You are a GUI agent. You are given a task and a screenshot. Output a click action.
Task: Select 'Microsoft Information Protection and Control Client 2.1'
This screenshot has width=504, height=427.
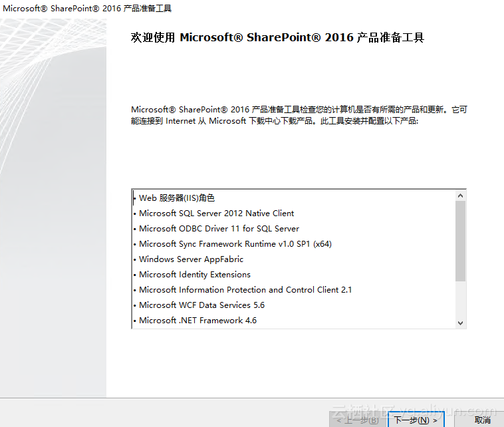245,290
